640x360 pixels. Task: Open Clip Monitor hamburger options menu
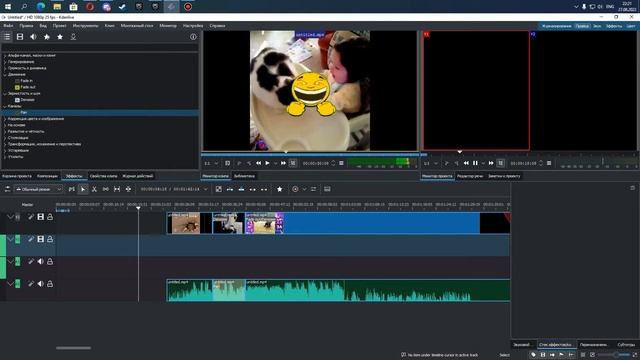tap(341, 163)
